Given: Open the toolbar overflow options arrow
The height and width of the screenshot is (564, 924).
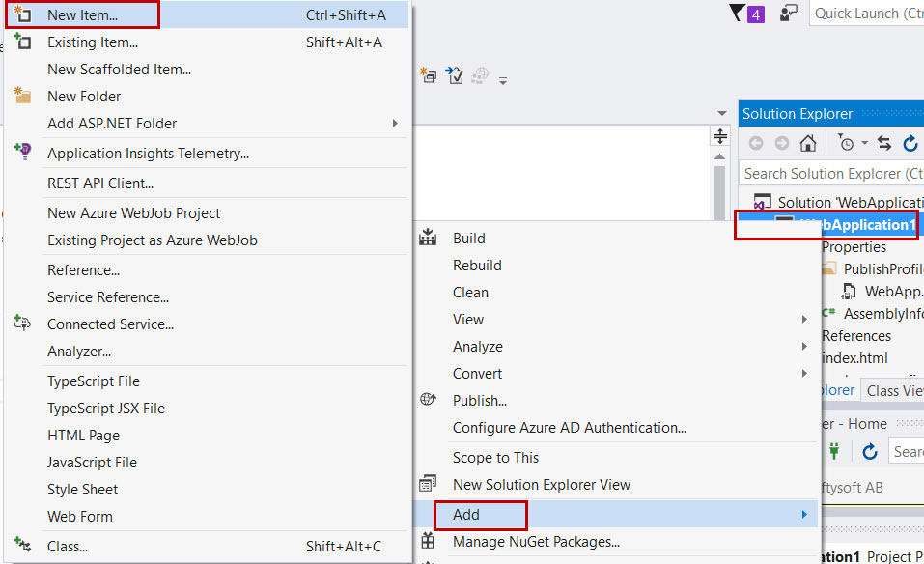Looking at the screenshot, I should (x=503, y=80).
